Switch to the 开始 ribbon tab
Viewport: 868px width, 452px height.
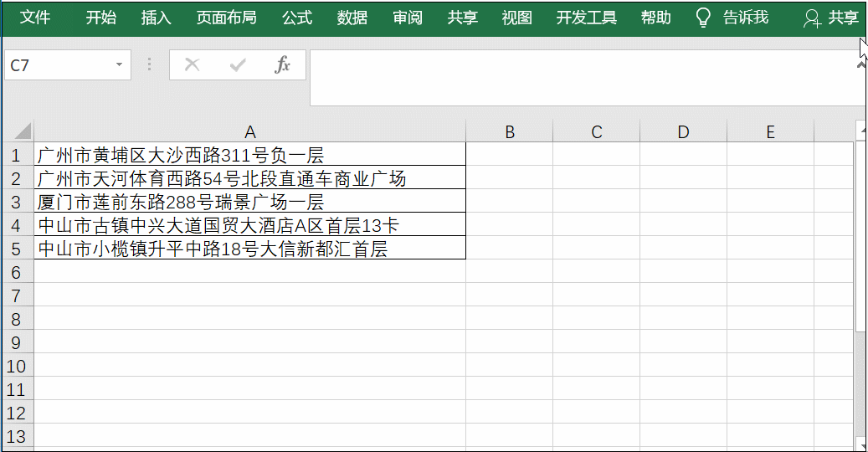(x=100, y=18)
